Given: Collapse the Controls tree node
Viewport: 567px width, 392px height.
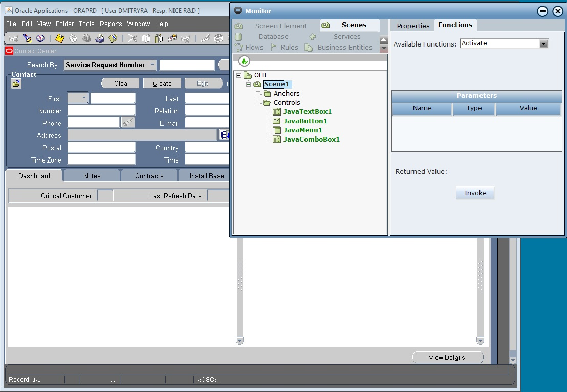Looking at the screenshot, I should 258,103.
